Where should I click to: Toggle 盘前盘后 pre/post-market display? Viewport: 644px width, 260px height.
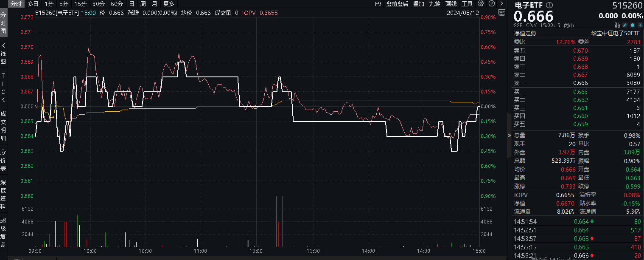point(397,4)
